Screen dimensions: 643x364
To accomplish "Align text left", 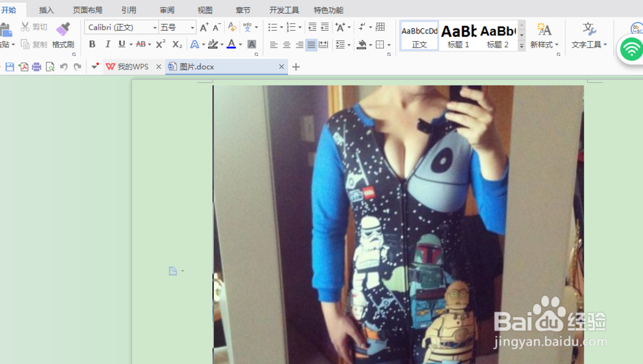I will [x=273, y=45].
